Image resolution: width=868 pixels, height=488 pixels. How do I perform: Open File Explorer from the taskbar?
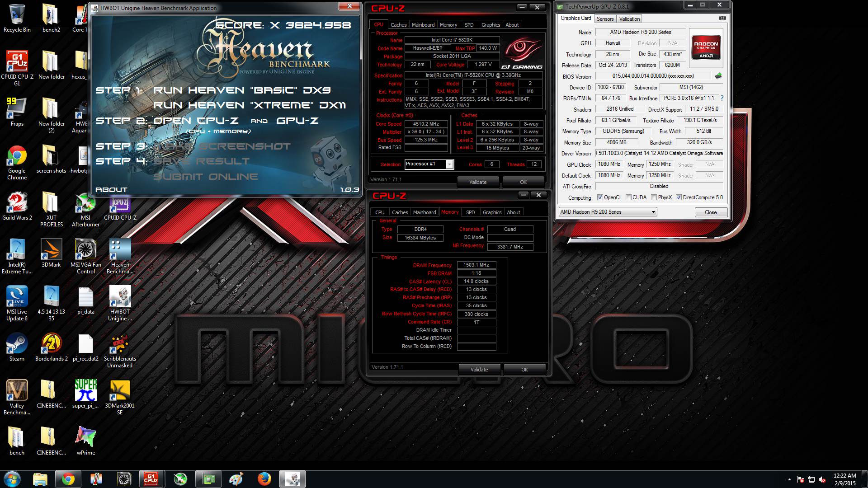[x=40, y=479]
